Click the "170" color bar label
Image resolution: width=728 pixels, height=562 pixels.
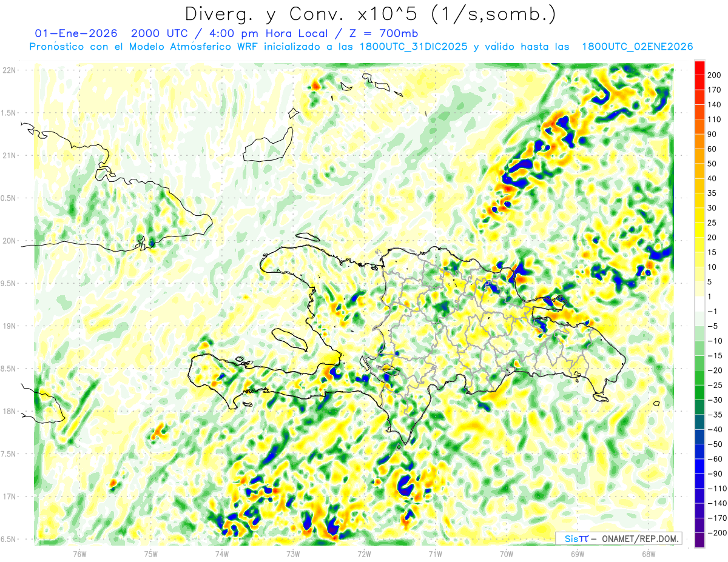[715, 90]
